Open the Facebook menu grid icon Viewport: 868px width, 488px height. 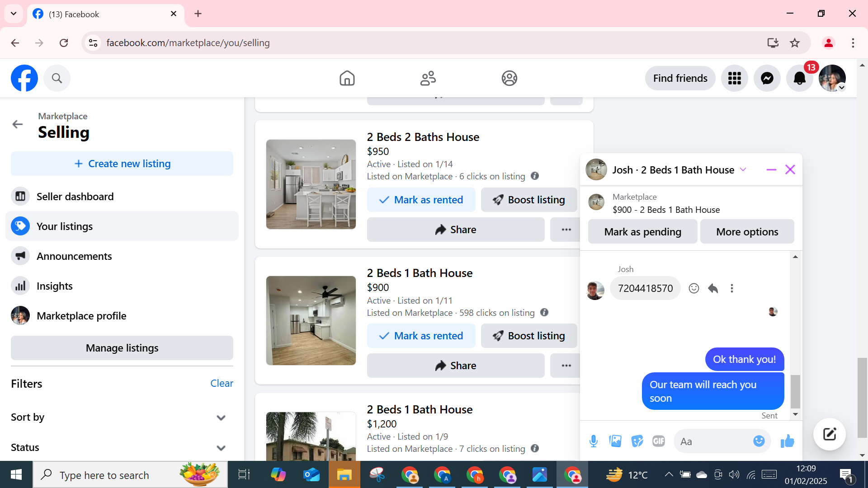(734, 78)
